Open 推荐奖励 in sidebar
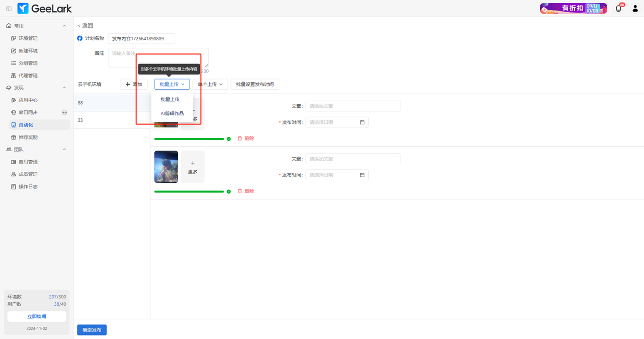Viewport: 644px width, 339px height. point(28,137)
